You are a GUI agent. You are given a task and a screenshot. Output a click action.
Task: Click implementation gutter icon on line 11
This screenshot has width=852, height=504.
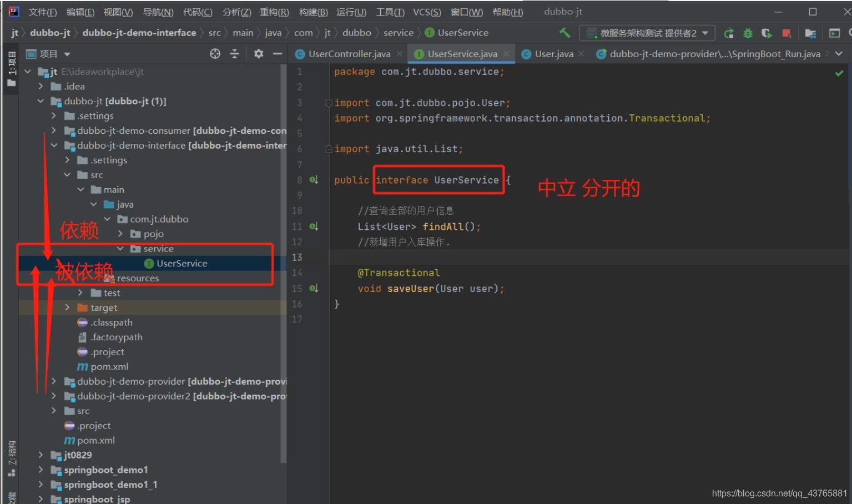point(314,226)
